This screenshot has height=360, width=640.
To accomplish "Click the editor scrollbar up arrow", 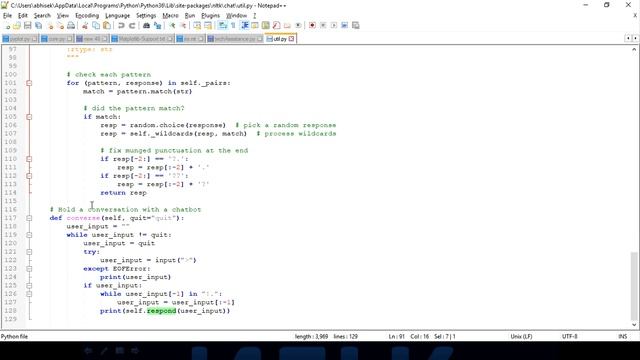I will coord(634,49).
